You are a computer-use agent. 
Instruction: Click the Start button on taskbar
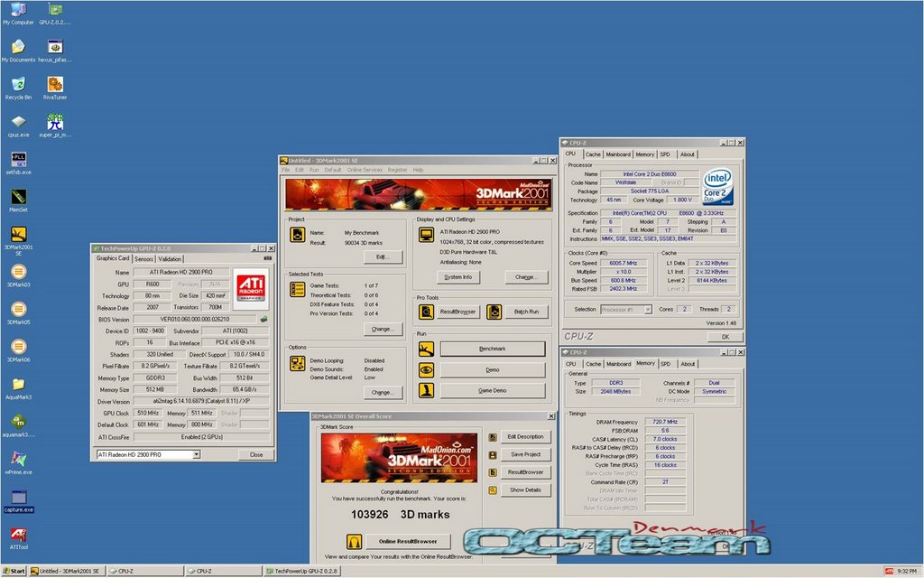[14, 571]
